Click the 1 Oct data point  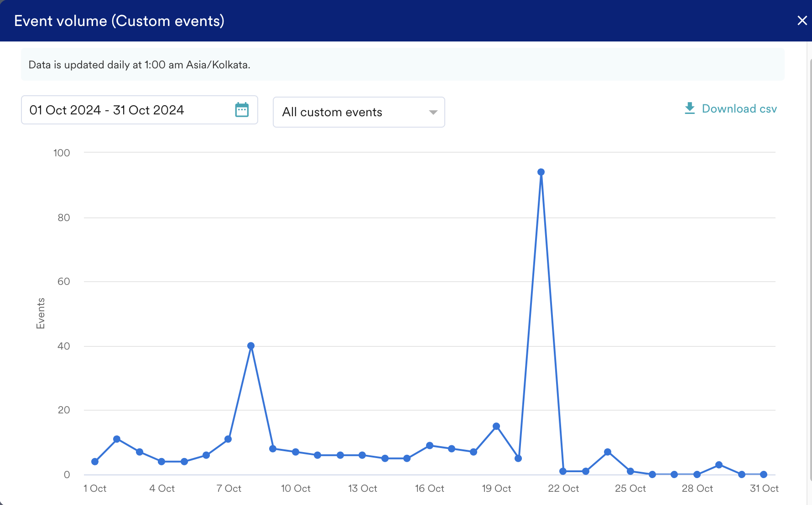click(x=95, y=462)
